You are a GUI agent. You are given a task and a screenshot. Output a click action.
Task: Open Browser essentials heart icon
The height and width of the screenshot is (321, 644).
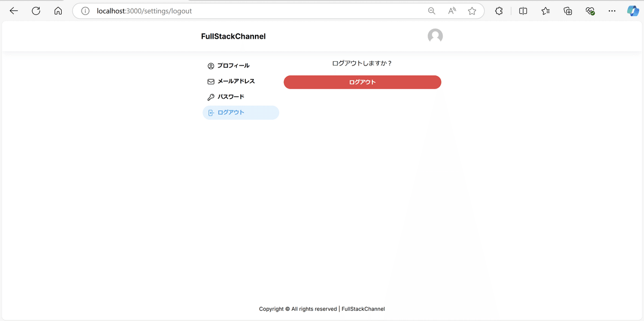tap(590, 11)
